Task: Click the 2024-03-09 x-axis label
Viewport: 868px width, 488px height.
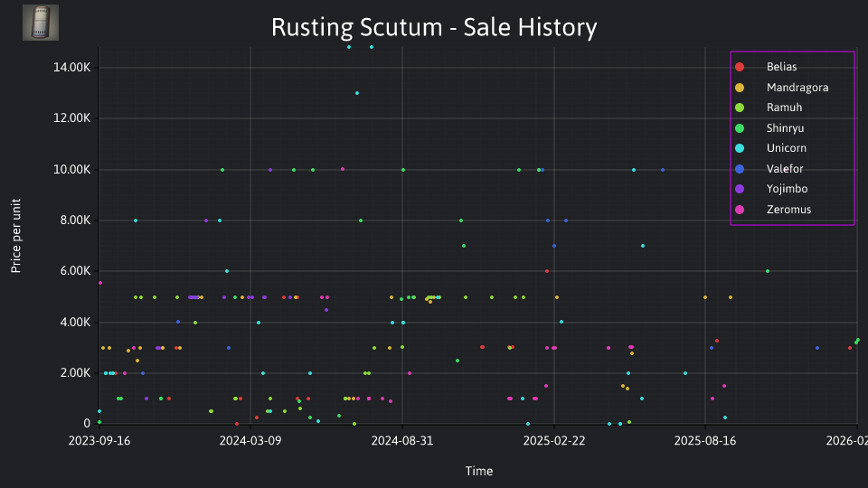Action: pyautogui.click(x=250, y=440)
